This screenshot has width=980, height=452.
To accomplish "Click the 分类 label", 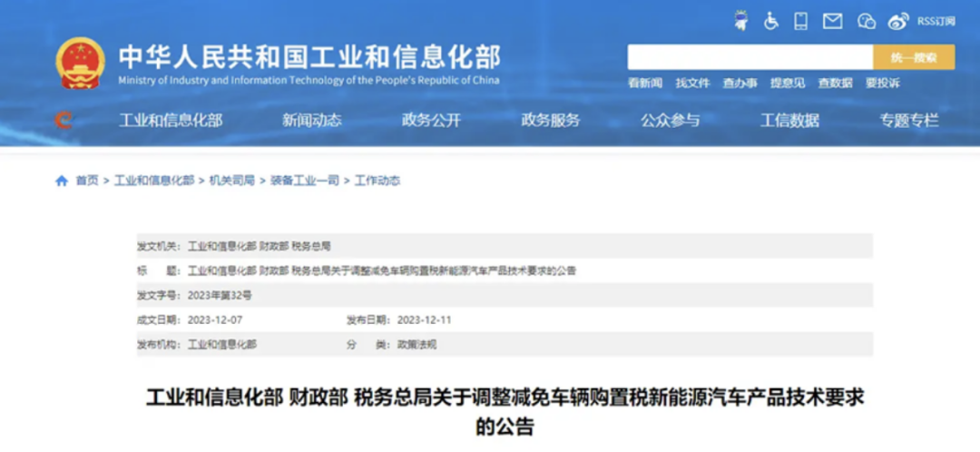I will pos(369,345).
